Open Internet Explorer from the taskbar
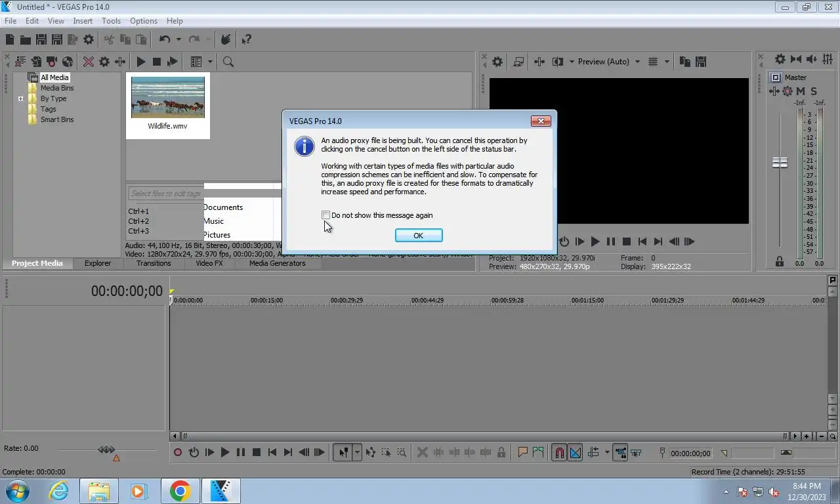 (58, 491)
